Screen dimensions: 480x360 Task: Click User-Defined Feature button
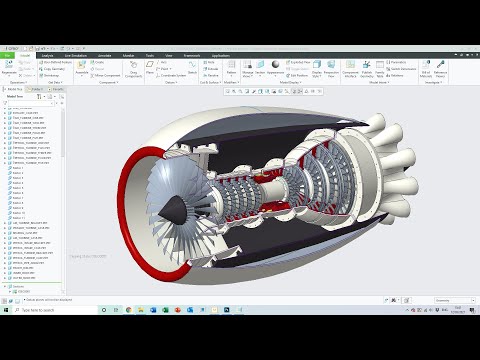55,62
